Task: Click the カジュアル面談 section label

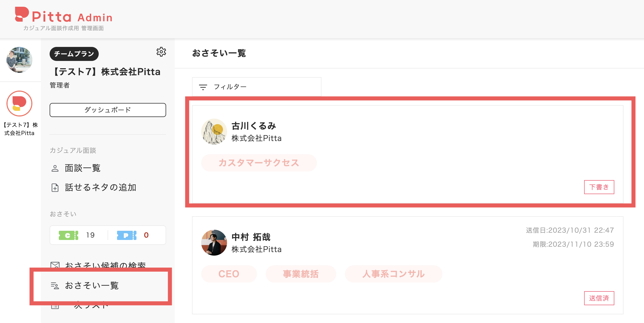Action: tap(73, 150)
